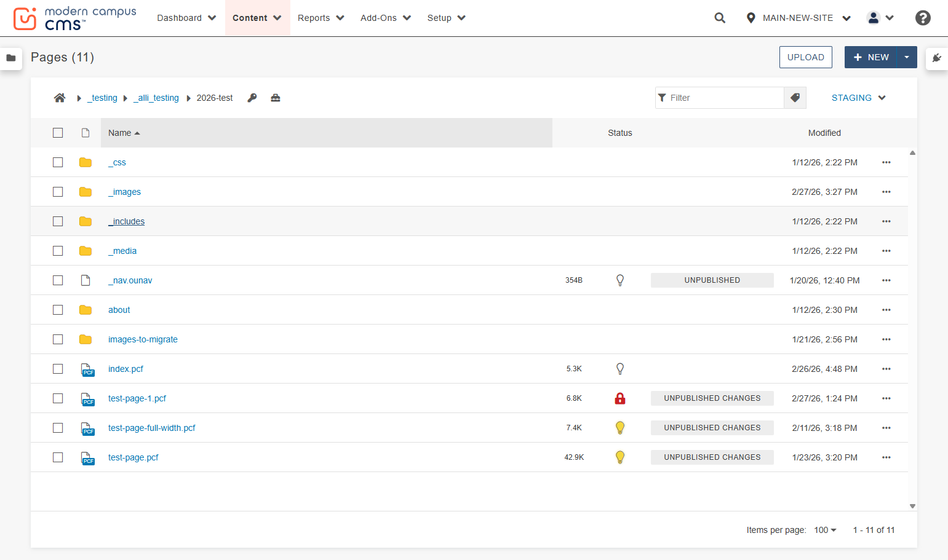Open the global search magnifier icon
The image size is (948, 560).
[x=720, y=18]
